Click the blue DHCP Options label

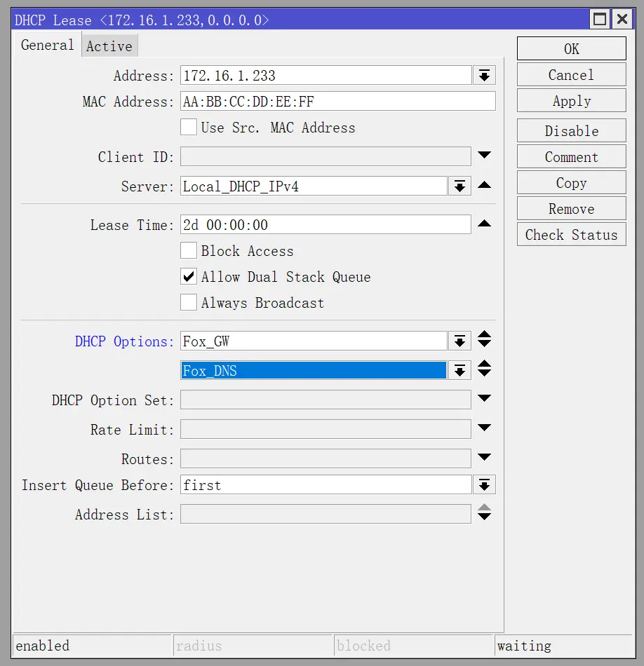coord(124,341)
